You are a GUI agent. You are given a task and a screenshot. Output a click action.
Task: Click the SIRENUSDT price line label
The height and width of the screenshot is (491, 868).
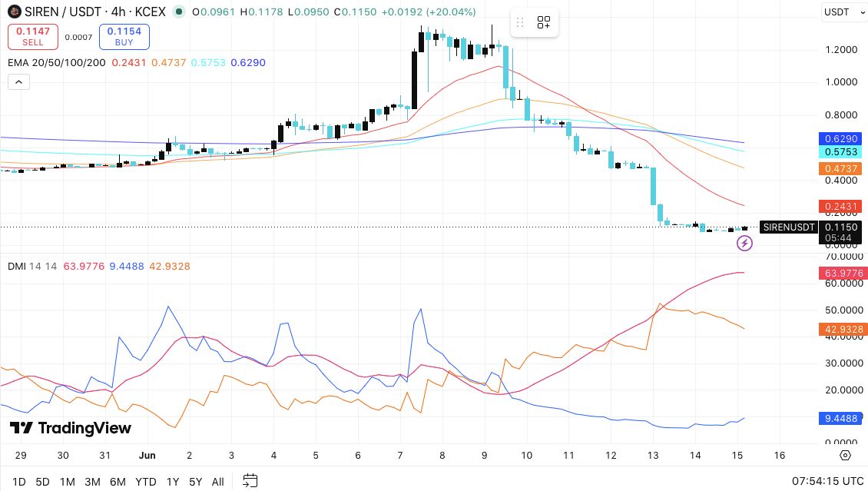click(x=789, y=227)
